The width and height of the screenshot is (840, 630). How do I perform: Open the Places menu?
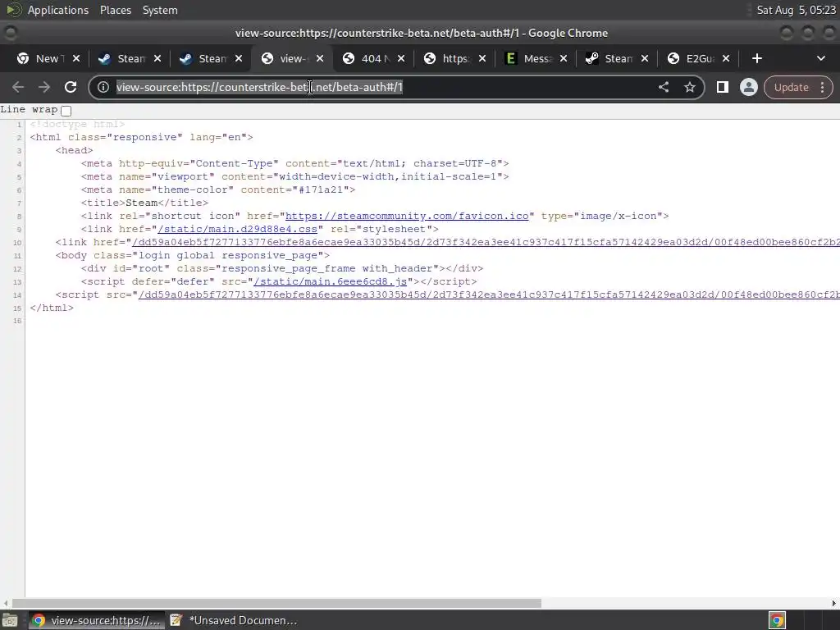[x=116, y=10]
